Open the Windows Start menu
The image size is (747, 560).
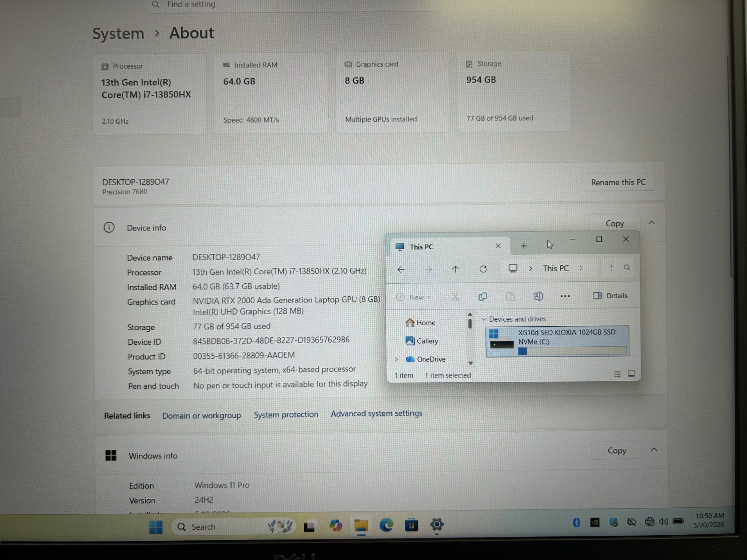[156, 527]
